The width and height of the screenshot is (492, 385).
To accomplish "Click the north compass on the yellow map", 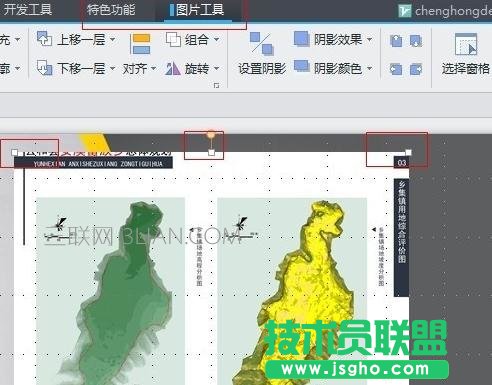I will 240,228.
